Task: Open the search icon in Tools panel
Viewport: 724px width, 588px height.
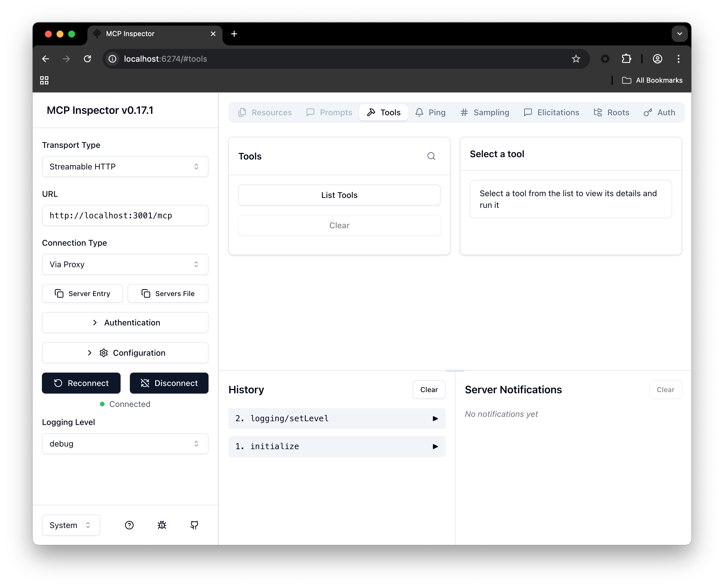Action: (431, 156)
